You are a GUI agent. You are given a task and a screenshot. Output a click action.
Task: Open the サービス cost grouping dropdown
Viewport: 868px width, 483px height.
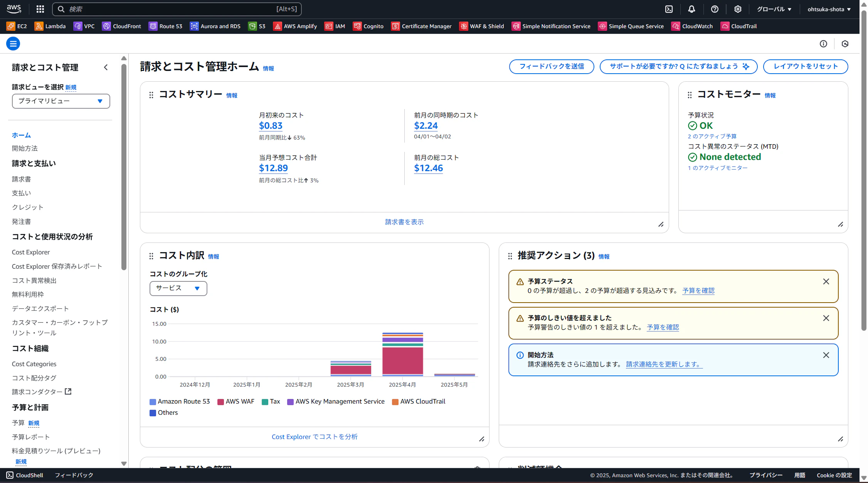coord(178,288)
